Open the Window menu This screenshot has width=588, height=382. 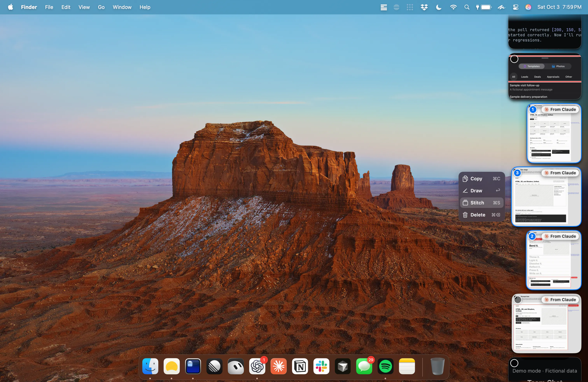pyautogui.click(x=122, y=7)
